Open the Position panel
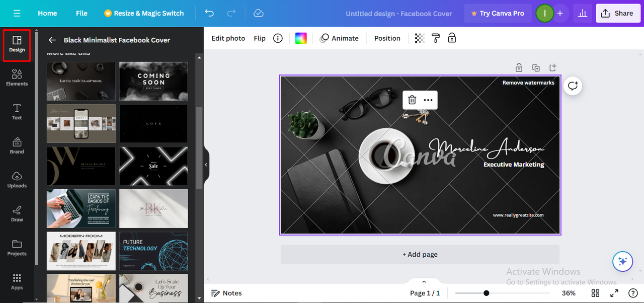Image resolution: width=644 pixels, height=303 pixels. click(387, 38)
